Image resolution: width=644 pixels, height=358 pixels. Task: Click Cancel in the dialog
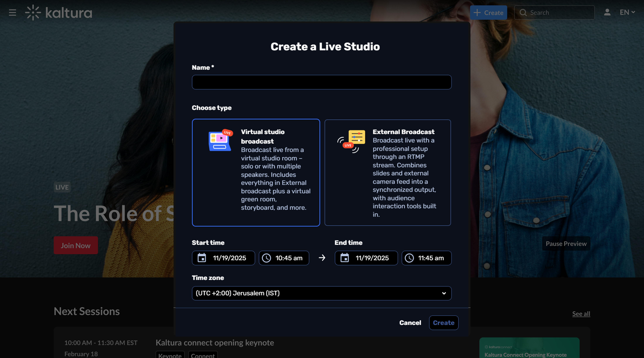(410, 323)
